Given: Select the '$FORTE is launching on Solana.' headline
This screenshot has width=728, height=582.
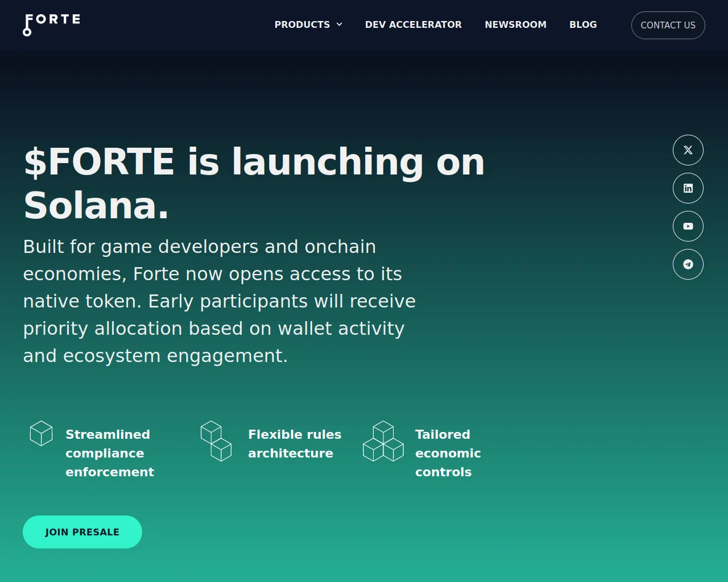Looking at the screenshot, I should pos(254,183).
